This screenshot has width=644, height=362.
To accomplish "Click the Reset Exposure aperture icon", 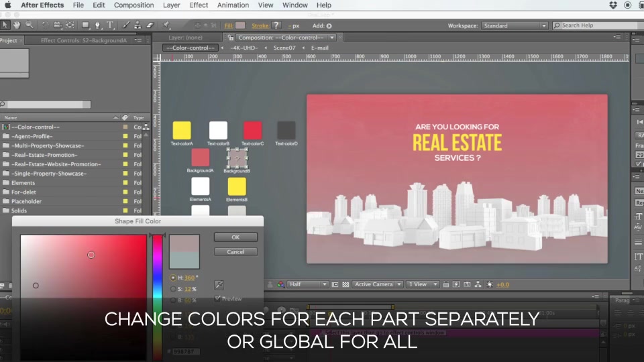I will pos(490,284).
